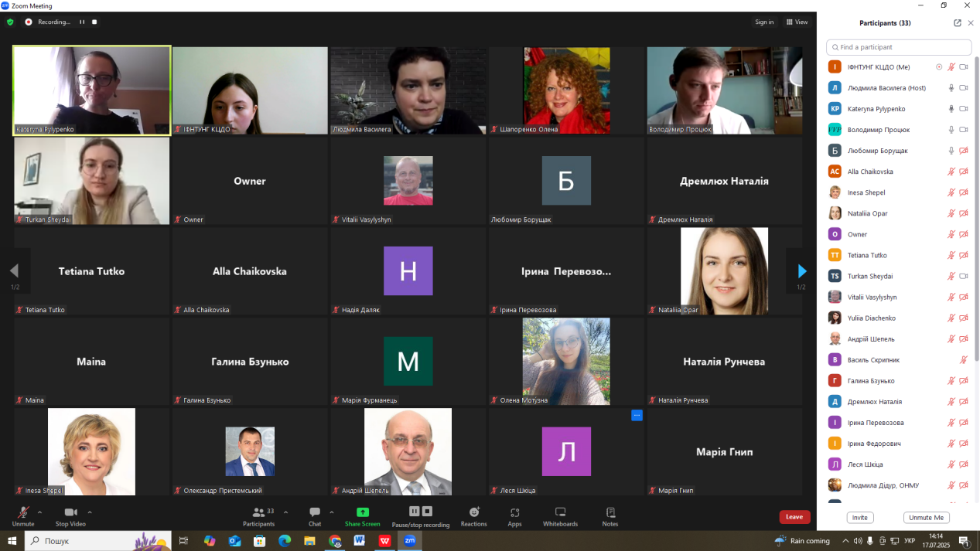Click Turkan Sheydai camera icon in list

[x=964, y=276]
